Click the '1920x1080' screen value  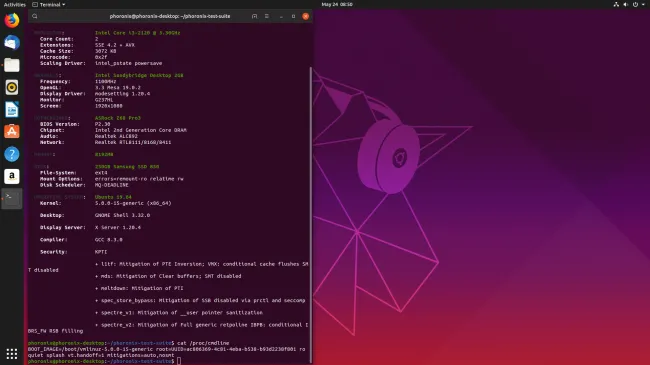point(109,106)
